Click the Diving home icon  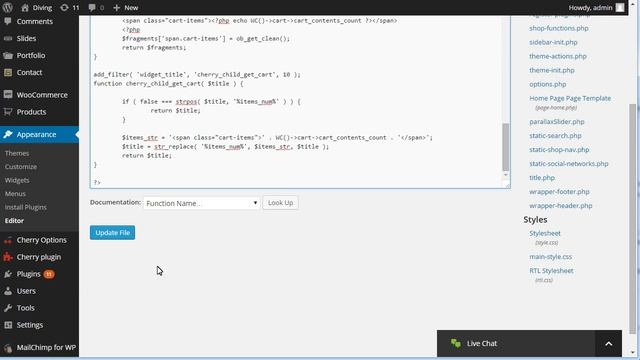(x=25, y=7)
